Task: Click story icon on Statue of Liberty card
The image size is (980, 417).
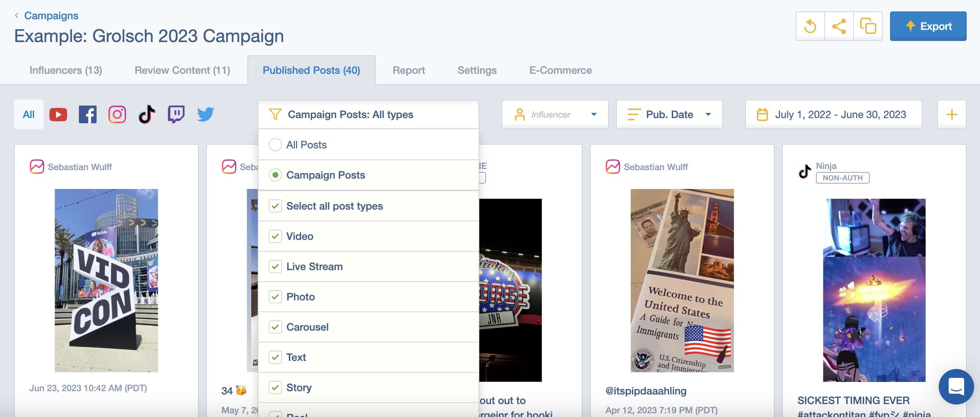Action: [x=613, y=167]
